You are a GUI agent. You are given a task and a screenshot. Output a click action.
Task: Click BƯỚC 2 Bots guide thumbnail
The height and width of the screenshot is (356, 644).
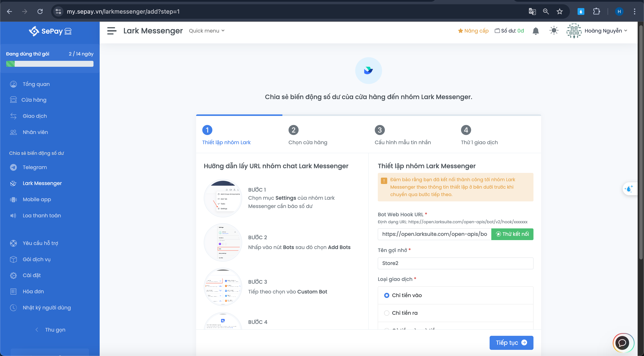pyautogui.click(x=223, y=242)
